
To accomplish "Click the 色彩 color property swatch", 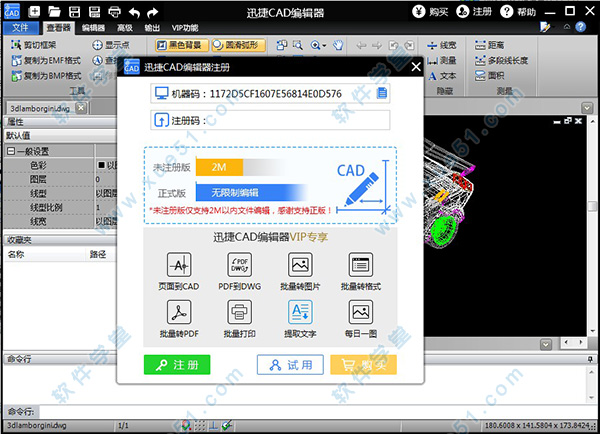I will pos(101,165).
